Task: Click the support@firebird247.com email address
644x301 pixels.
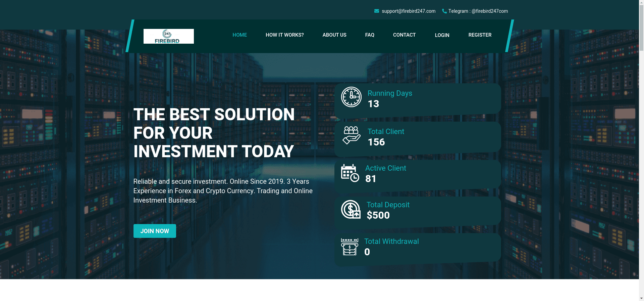Action: click(x=409, y=11)
